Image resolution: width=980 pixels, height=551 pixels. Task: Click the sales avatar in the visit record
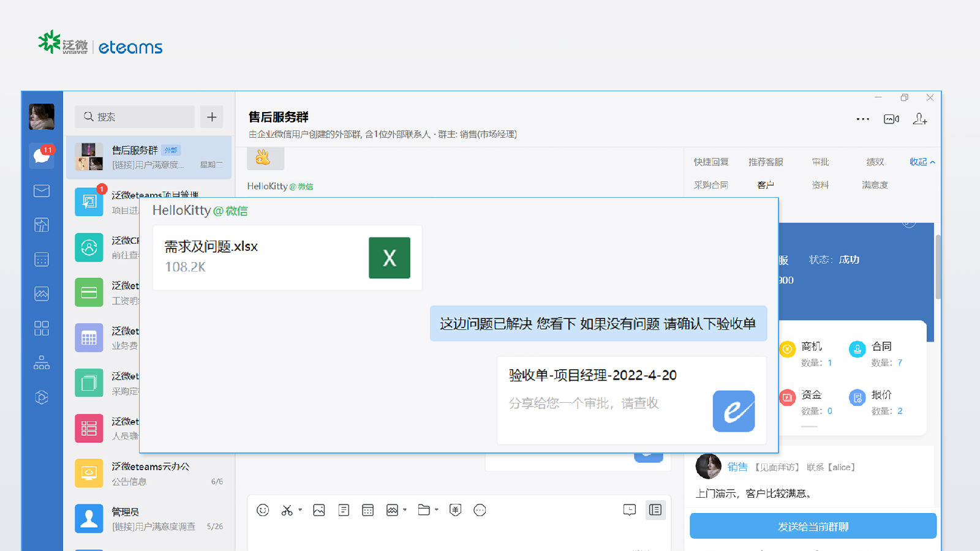coord(709,467)
